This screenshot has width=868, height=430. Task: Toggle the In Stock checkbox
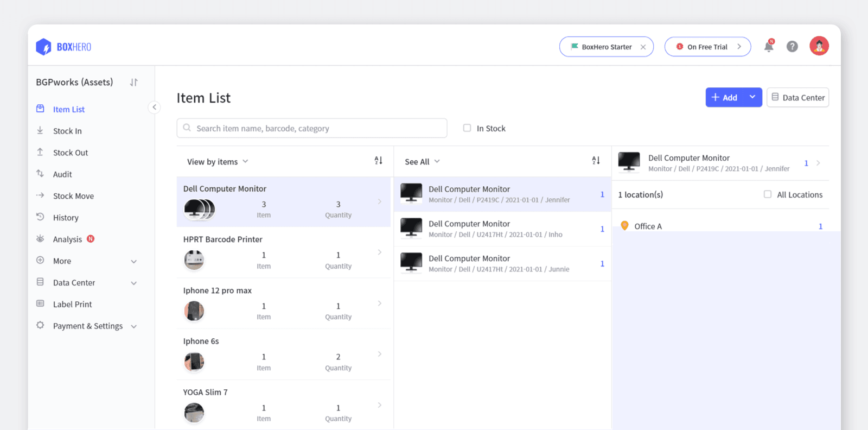[467, 128]
